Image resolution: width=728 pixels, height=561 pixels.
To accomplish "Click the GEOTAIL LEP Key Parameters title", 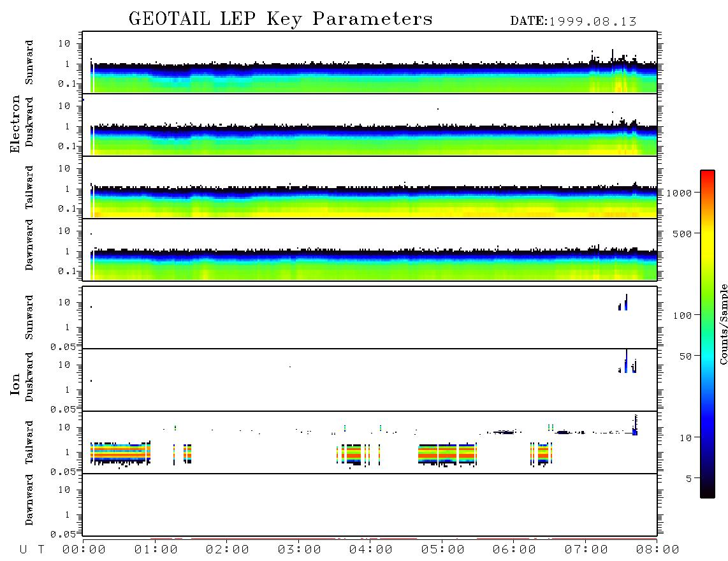I will [x=280, y=19].
